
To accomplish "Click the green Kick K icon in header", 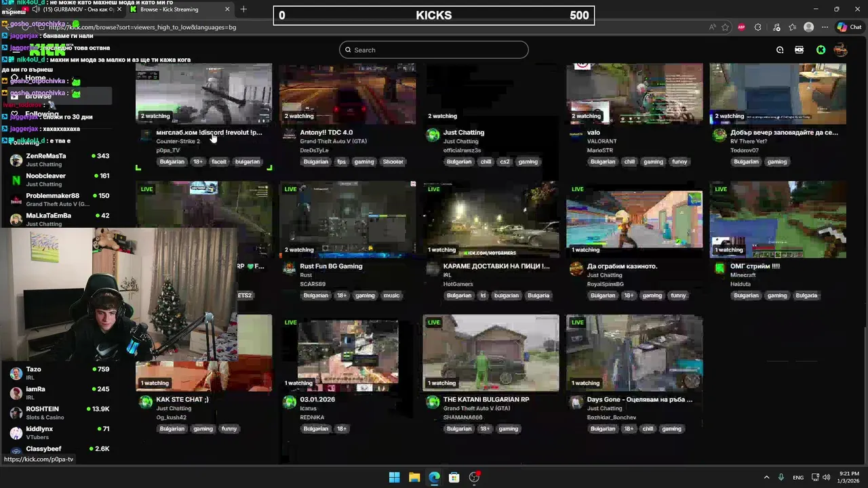I will click(x=821, y=49).
